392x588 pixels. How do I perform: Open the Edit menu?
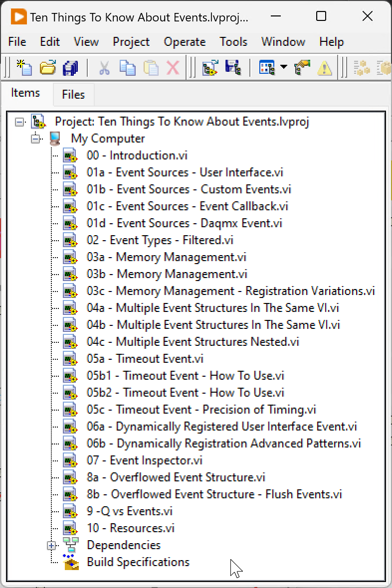(x=50, y=42)
